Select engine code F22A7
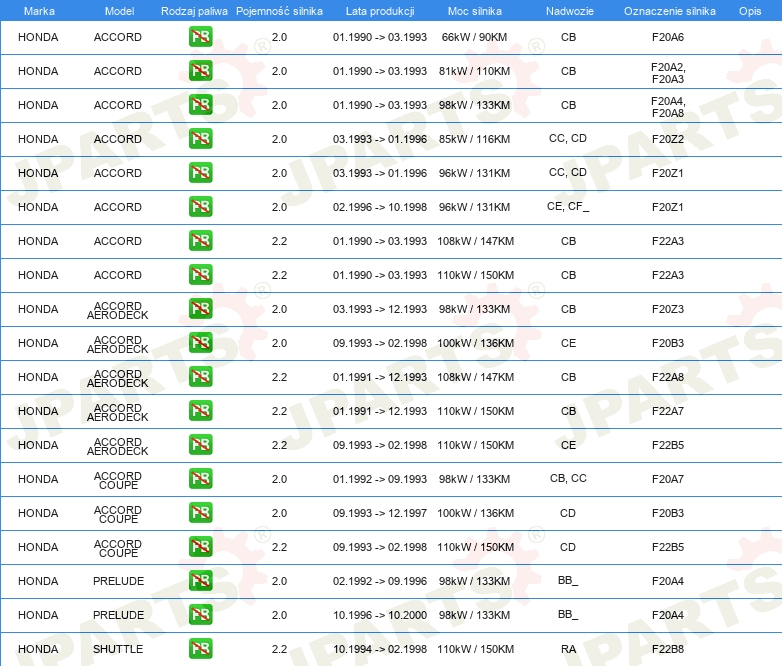 (x=668, y=411)
